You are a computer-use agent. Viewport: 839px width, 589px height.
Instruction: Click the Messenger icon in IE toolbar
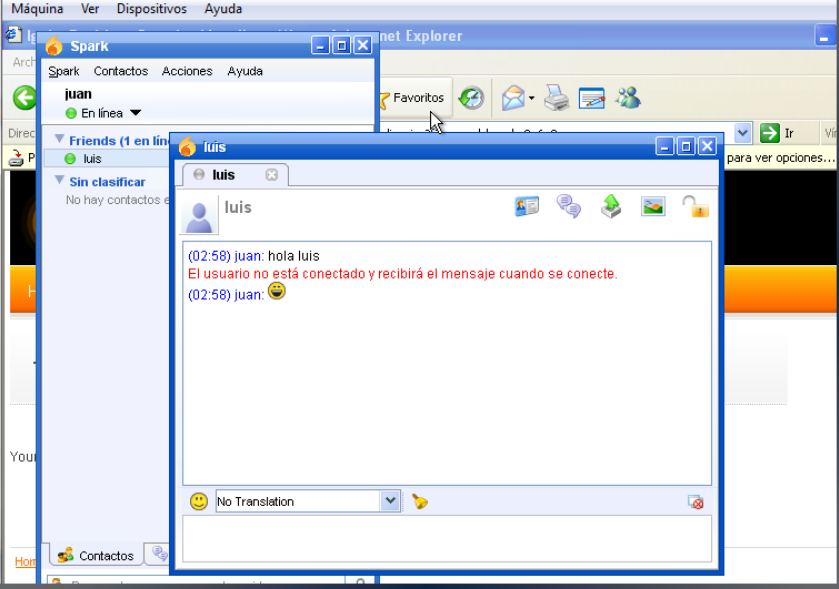pyautogui.click(x=628, y=98)
